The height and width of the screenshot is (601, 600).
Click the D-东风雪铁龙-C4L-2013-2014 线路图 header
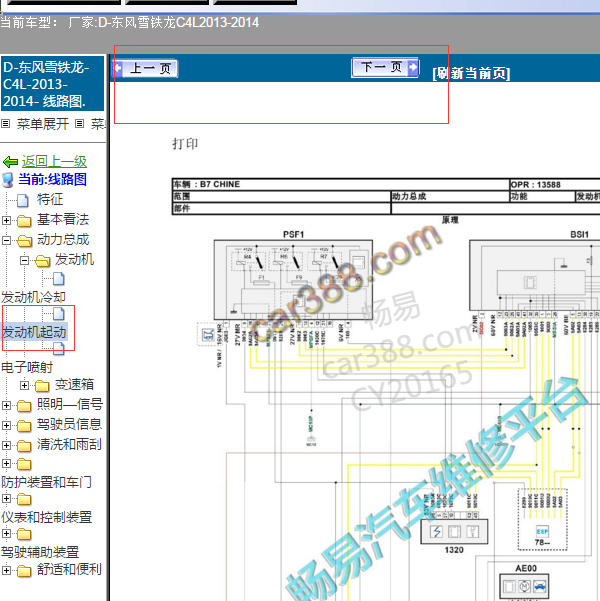(52, 84)
